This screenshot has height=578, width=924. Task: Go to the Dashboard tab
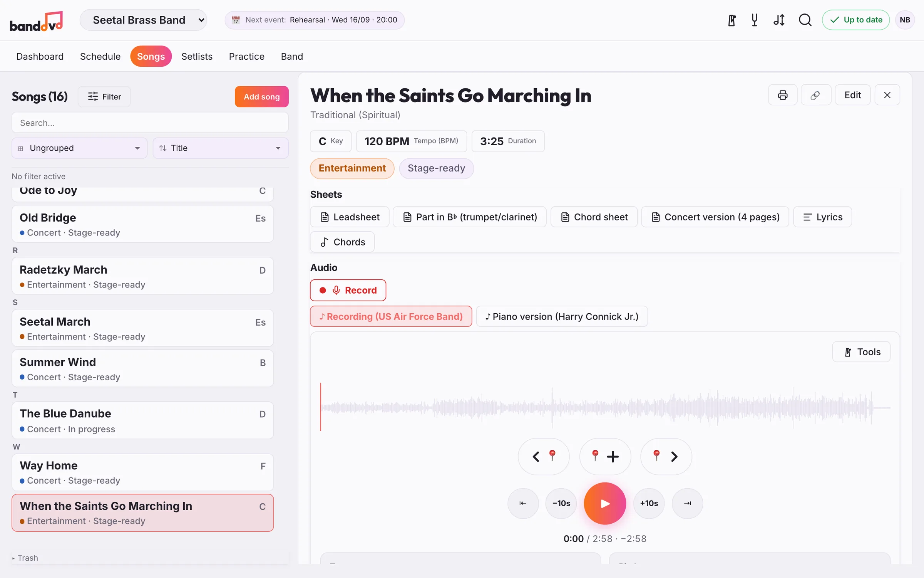point(40,56)
